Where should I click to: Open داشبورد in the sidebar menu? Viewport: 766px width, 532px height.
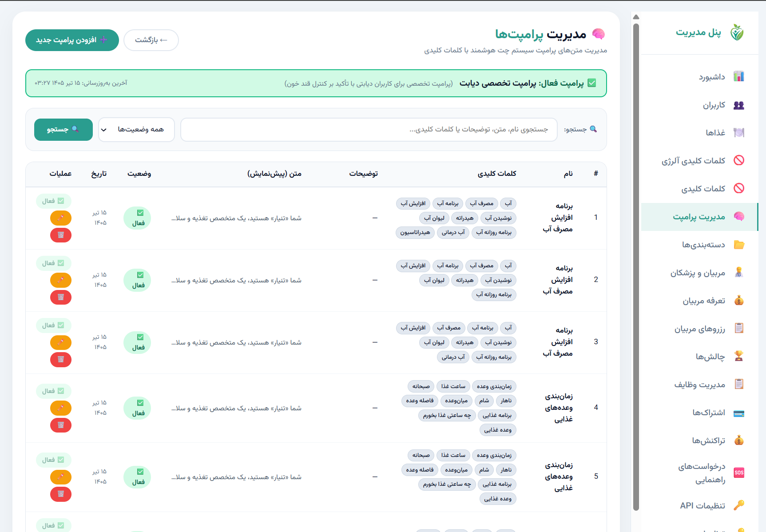pos(699,76)
